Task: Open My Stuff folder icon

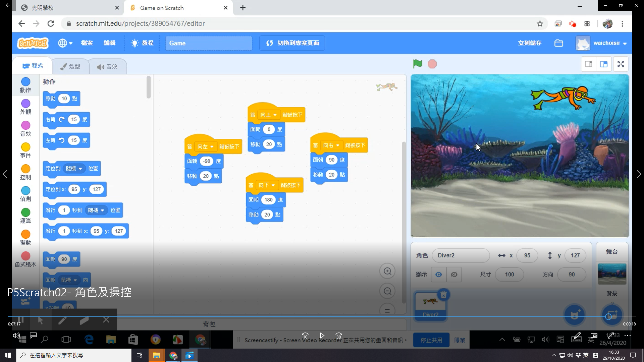Action: tap(559, 43)
